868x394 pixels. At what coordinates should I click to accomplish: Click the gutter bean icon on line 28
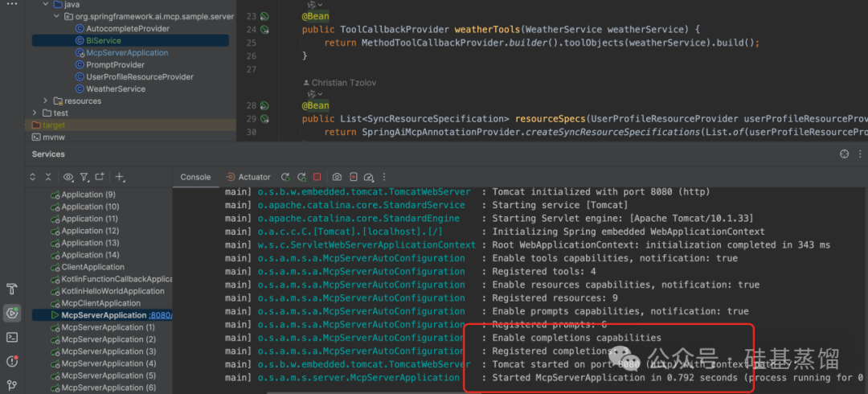(x=264, y=105)
